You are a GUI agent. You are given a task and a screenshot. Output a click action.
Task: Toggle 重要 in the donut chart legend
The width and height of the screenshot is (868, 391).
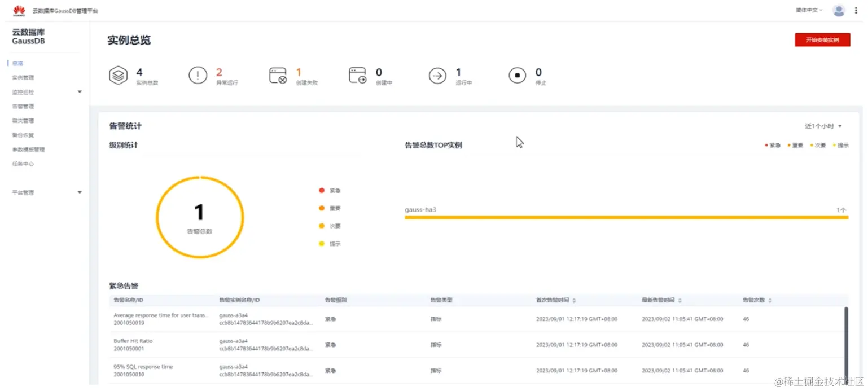[x=330, y=208]
